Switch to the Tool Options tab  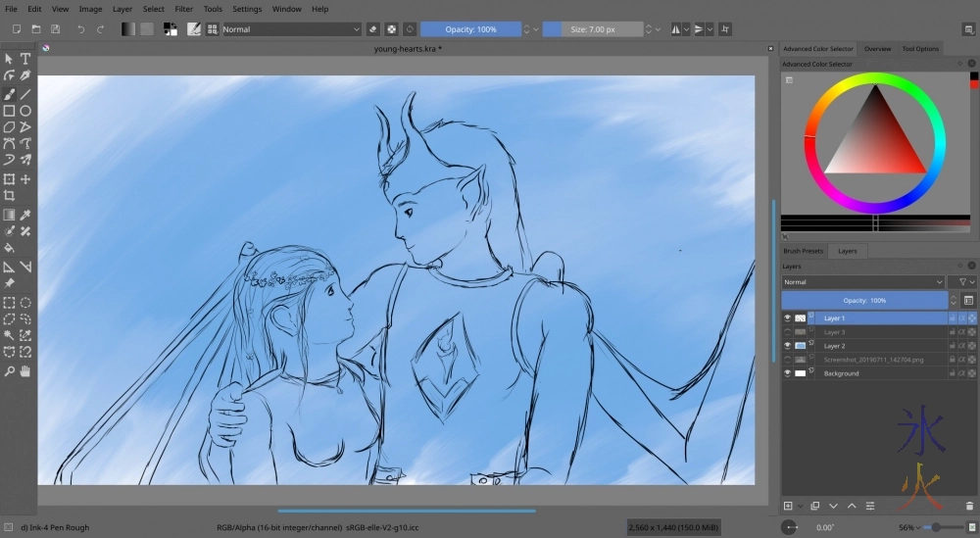920,48
